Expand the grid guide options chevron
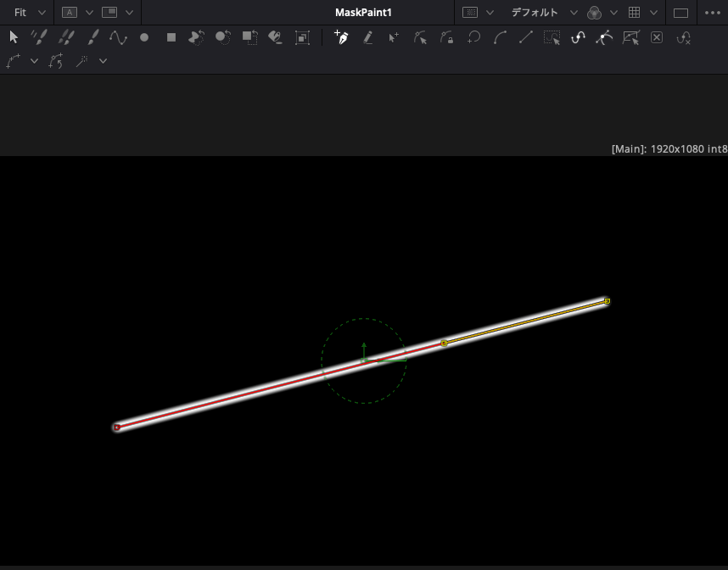Screen dimensions: 728x570 pos(653,13)
